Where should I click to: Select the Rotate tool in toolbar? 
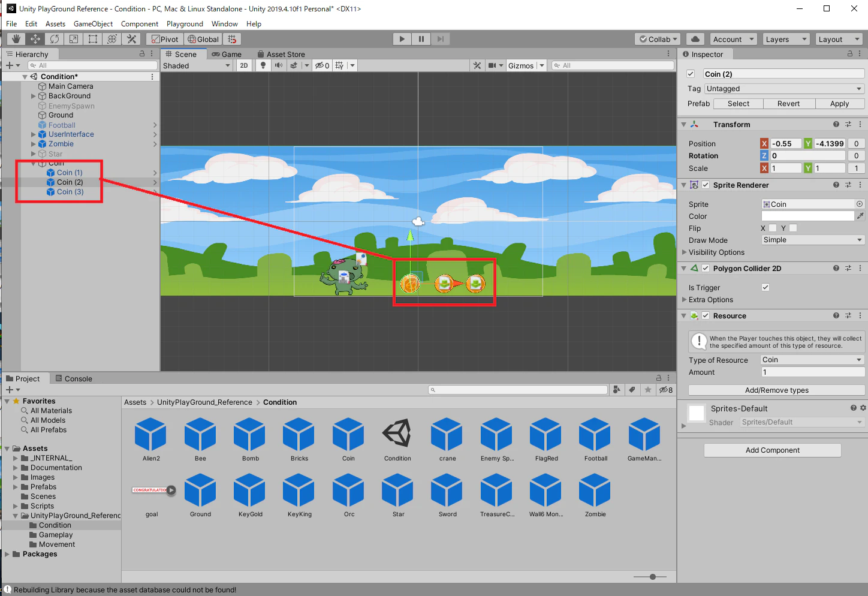pos(55,39)
